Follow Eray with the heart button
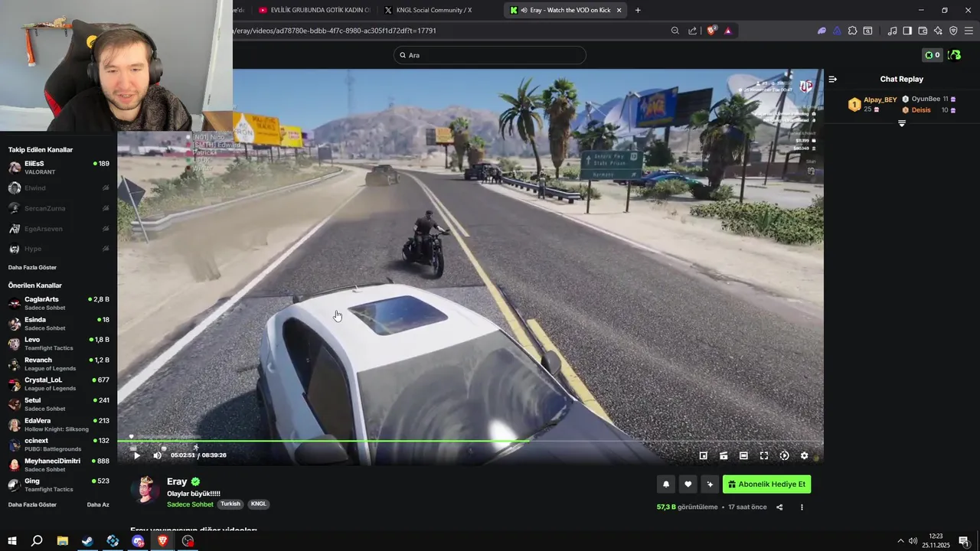 click(688, 484)
